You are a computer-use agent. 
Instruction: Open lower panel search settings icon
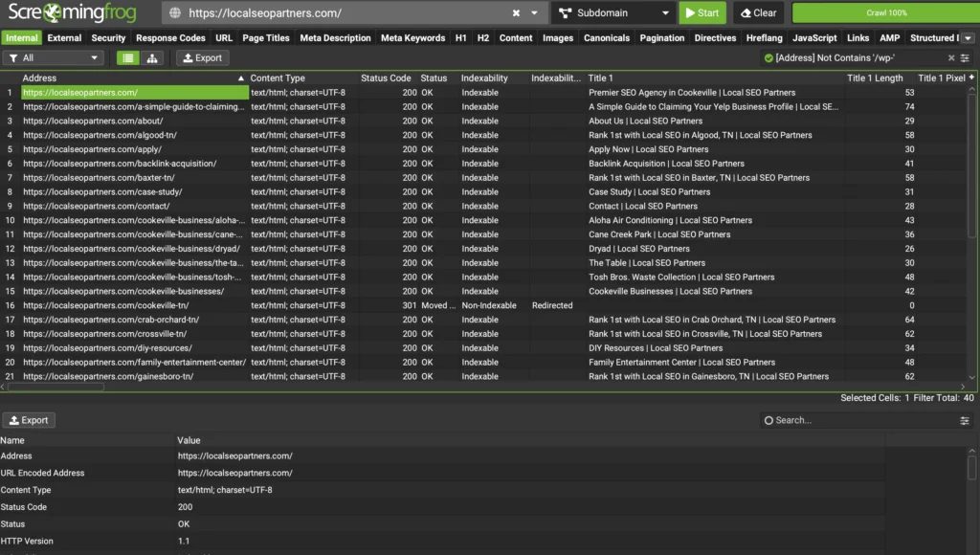click(965, 421)
